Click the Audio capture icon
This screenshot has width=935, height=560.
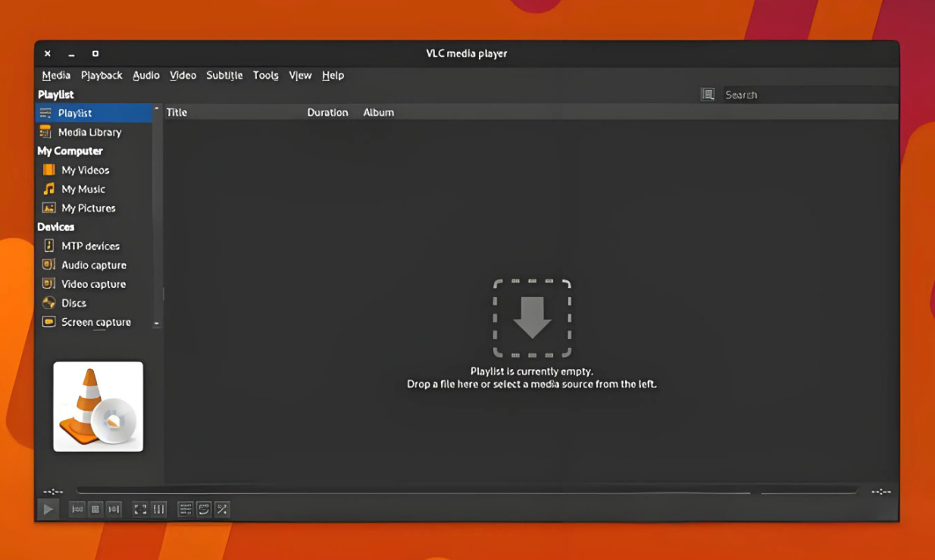point(48,264)
